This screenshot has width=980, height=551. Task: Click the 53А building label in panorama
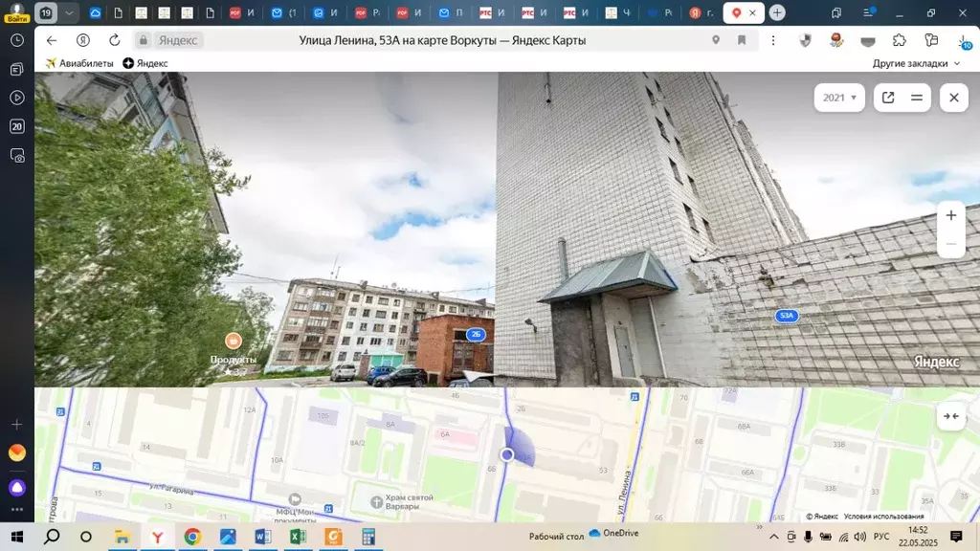coord(787,316)
